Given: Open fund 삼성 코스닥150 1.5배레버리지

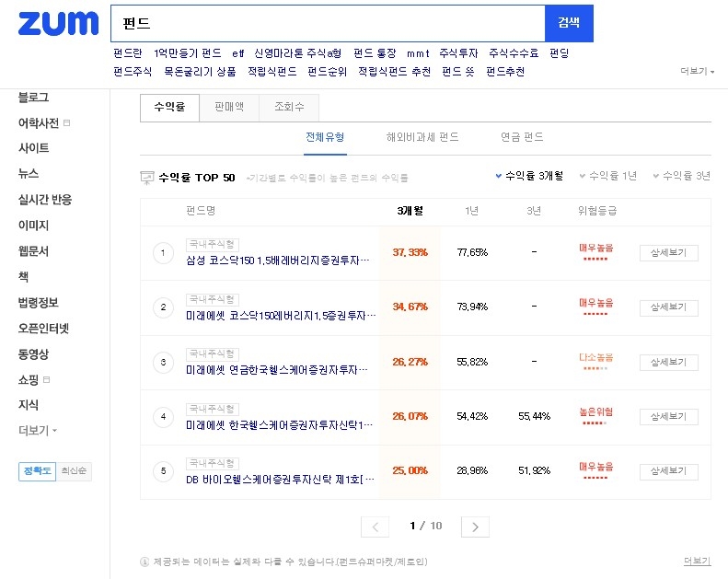Looking at the screenshot, I should [278, 261].
